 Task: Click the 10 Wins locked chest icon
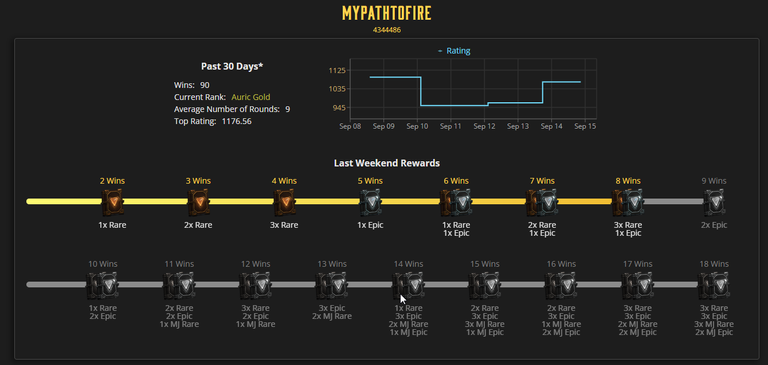pos(102,285)
